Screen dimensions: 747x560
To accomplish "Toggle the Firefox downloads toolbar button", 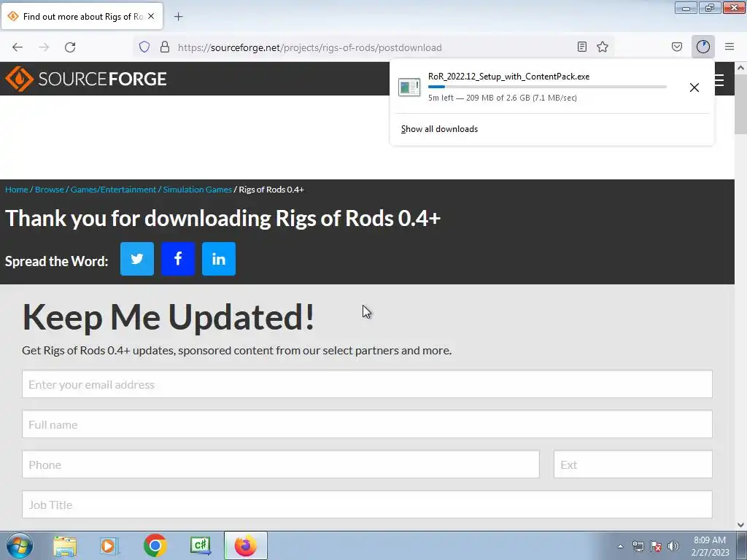I will pos(703,47).
